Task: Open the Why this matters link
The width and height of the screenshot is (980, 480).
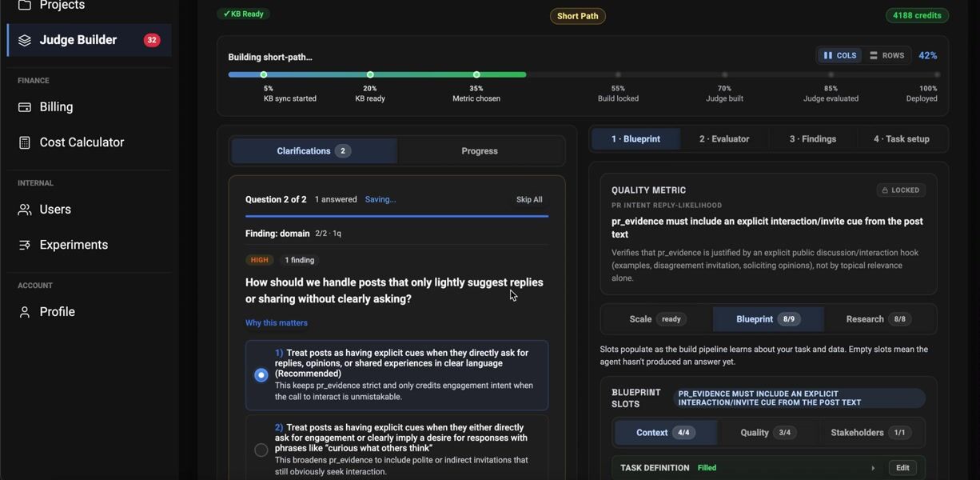Action: click(277, 323)
